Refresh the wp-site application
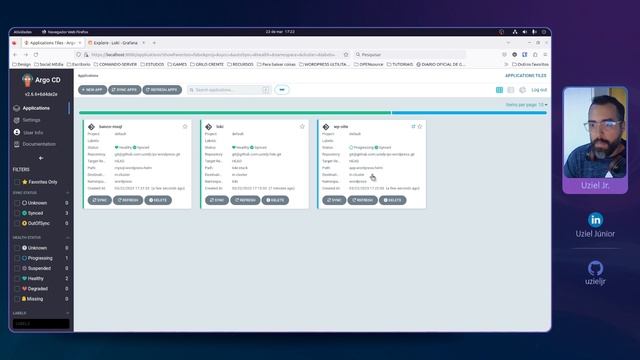The height and width of the screenshot is (360, 640). (x=362, y=200)
